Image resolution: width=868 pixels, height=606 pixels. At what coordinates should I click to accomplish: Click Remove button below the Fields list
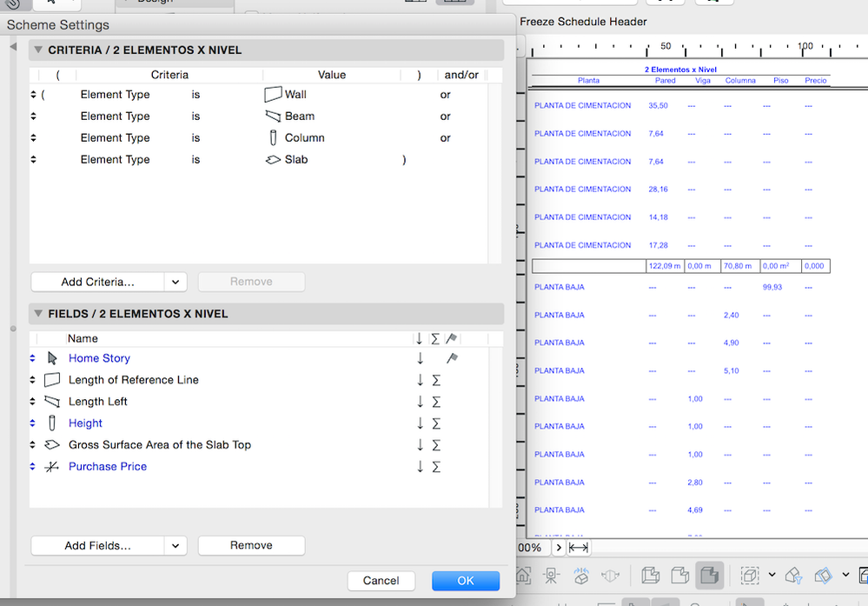click(x=251, y=545)
